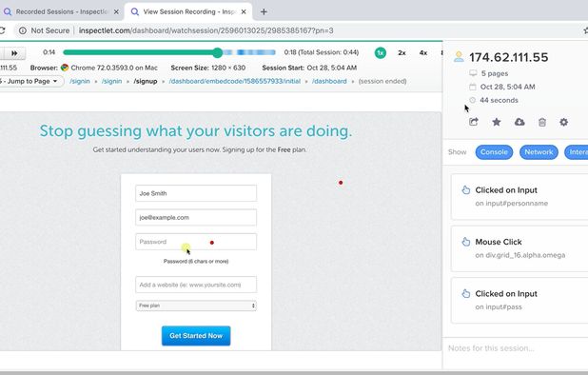Click the 5 pages monitor icon
This screenshot has height=375, width=588.
[473, 73]
